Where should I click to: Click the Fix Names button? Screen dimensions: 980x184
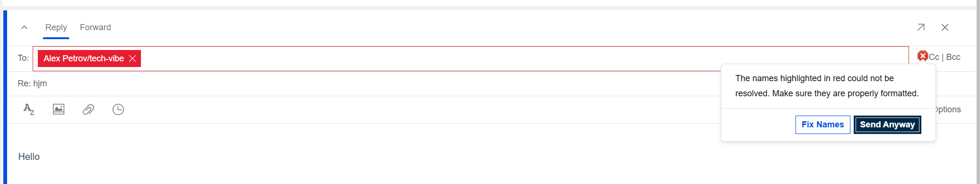coord(822,125)
